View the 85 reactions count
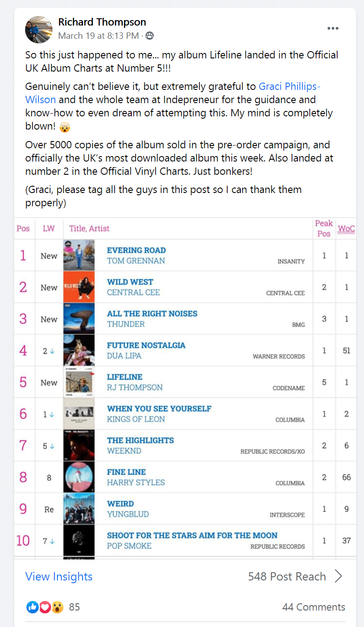The height and width of the screenshot is (627, 364). (74, 607)
